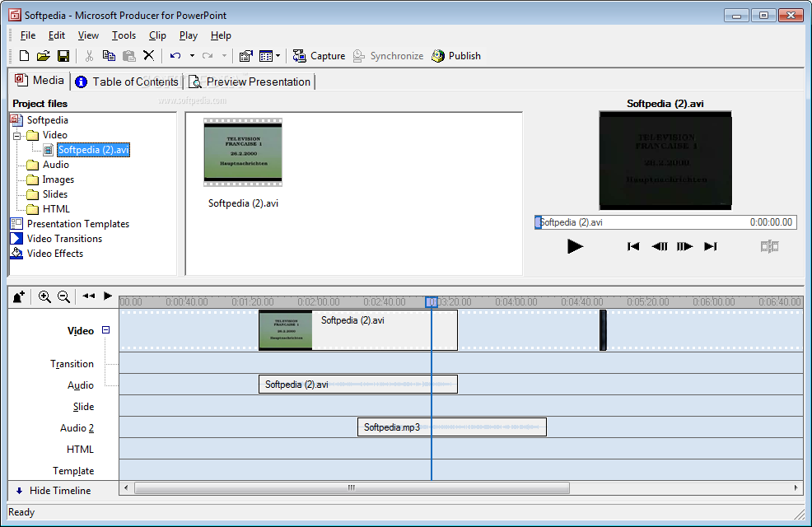Click the Synchronize button
812x527 pixels.
388,56
